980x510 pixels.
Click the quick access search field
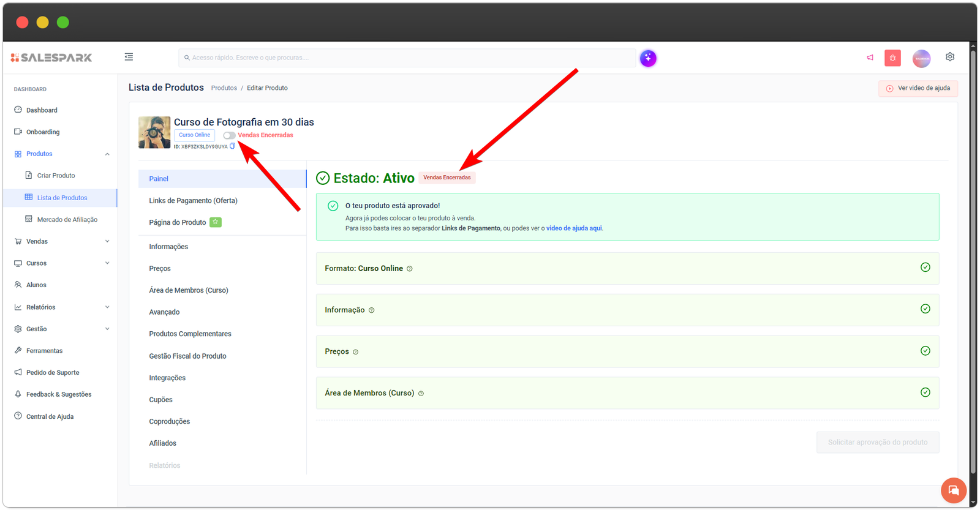point(407,58)
